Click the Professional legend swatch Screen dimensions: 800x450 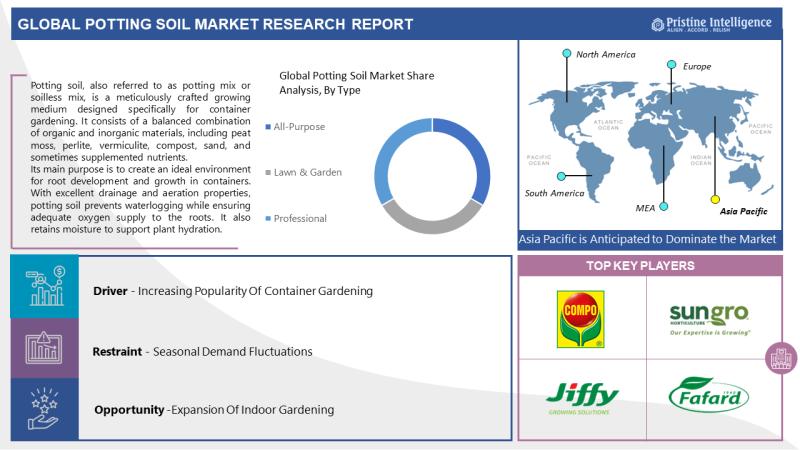(x=268, y=218)
